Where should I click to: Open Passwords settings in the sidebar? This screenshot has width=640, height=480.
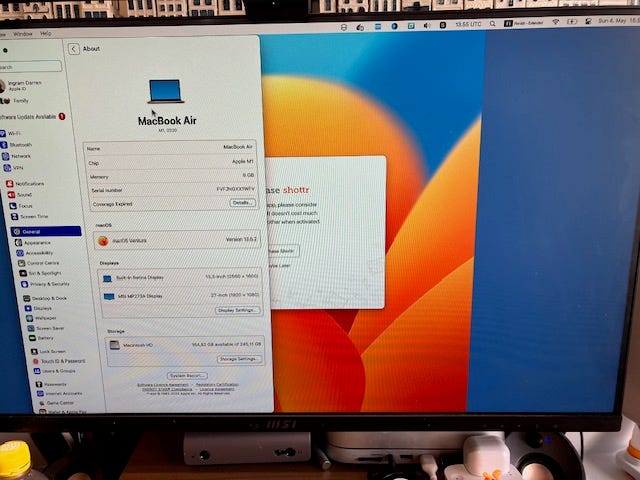pos(51,384)
